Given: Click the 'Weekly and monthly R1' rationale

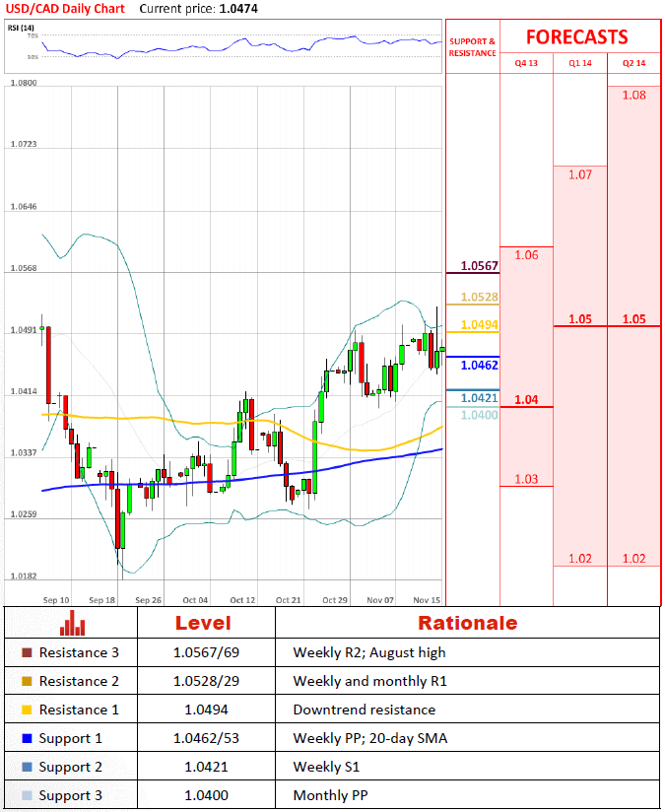Looking at the screenshot, I should pos(369,682).
